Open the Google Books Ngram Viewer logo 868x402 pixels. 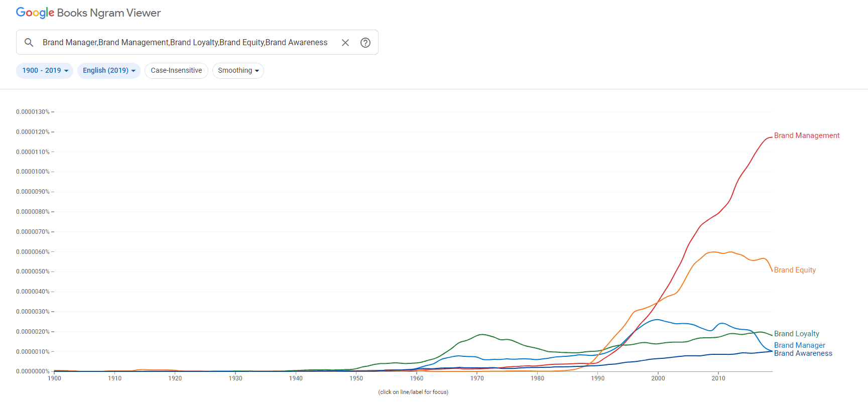[x=88, y=13]
